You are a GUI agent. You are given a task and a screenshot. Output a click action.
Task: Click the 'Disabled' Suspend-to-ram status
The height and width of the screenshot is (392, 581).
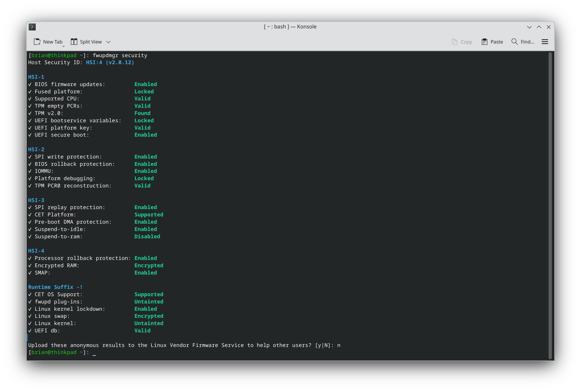click(147, 237)
